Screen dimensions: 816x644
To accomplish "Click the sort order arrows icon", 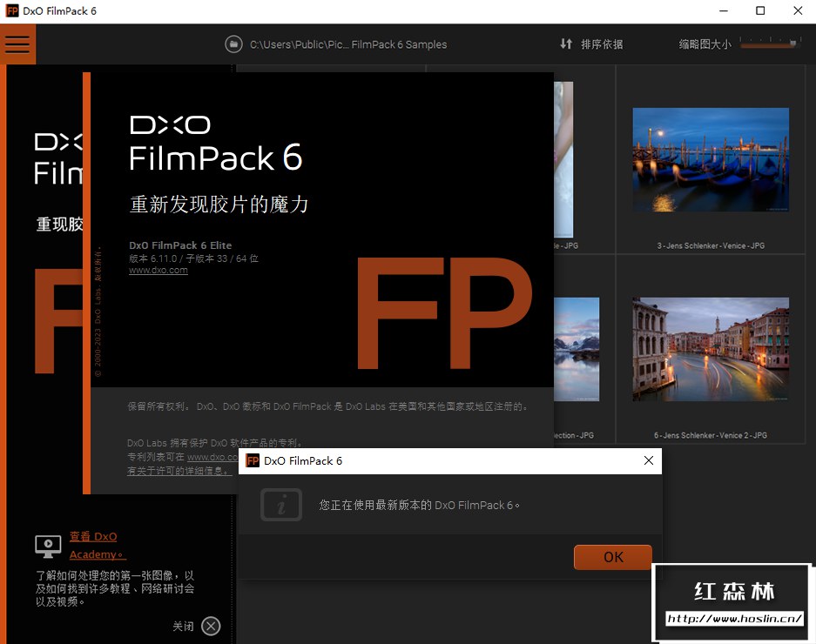I will pyautogui.click(x=566, y=44).
